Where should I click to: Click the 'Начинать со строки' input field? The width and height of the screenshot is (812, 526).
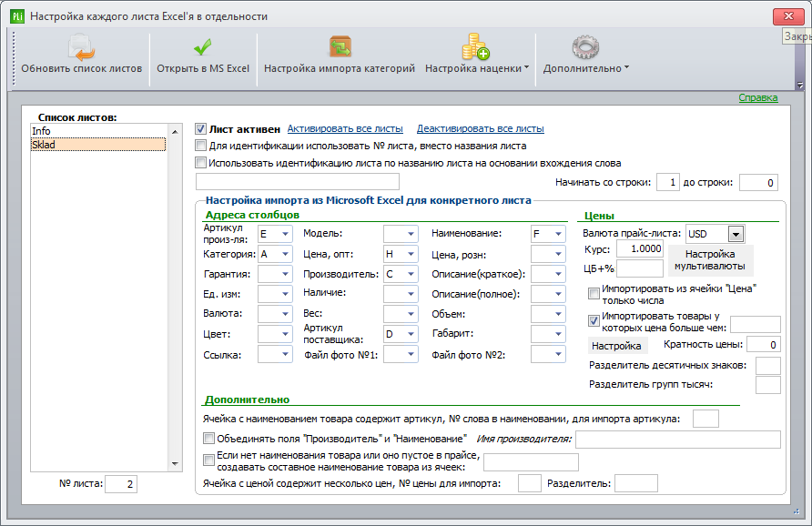[x=667, y=182]
